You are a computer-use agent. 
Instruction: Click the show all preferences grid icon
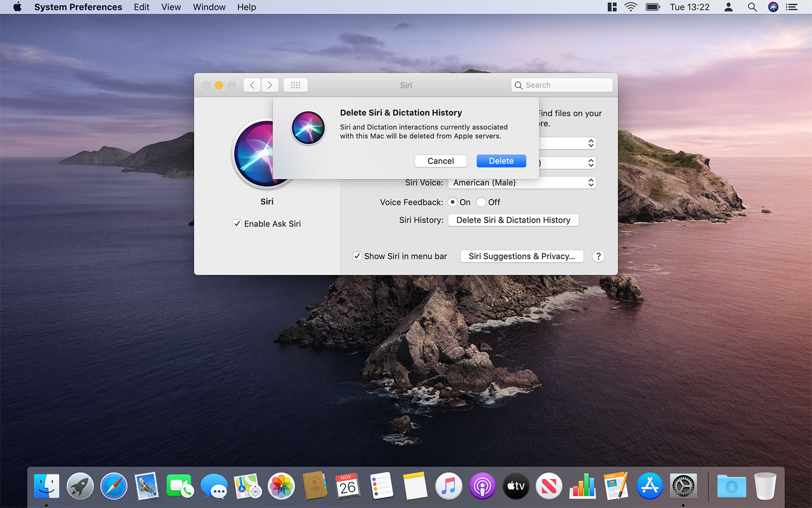(x=296, y=85)
